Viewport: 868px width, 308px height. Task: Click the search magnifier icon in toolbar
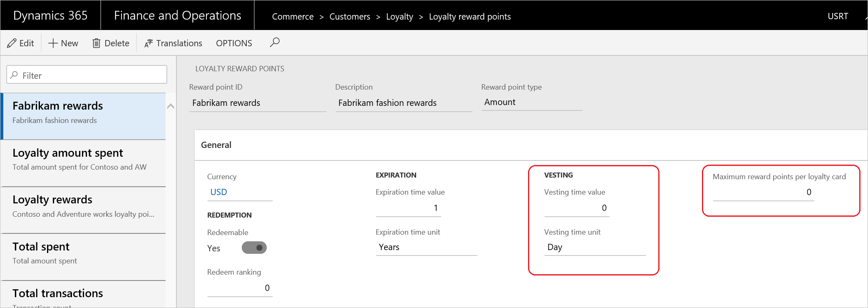(275, 43)
